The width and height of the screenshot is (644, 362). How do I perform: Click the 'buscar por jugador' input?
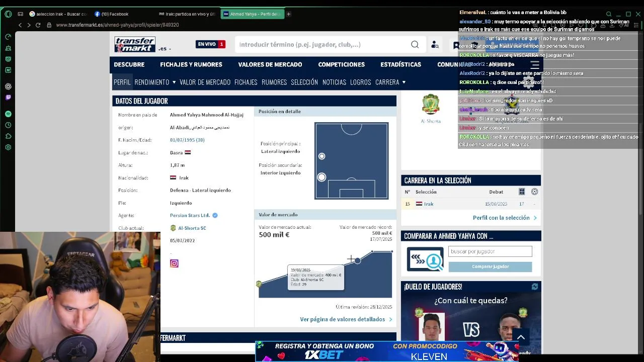pos(490,251)
